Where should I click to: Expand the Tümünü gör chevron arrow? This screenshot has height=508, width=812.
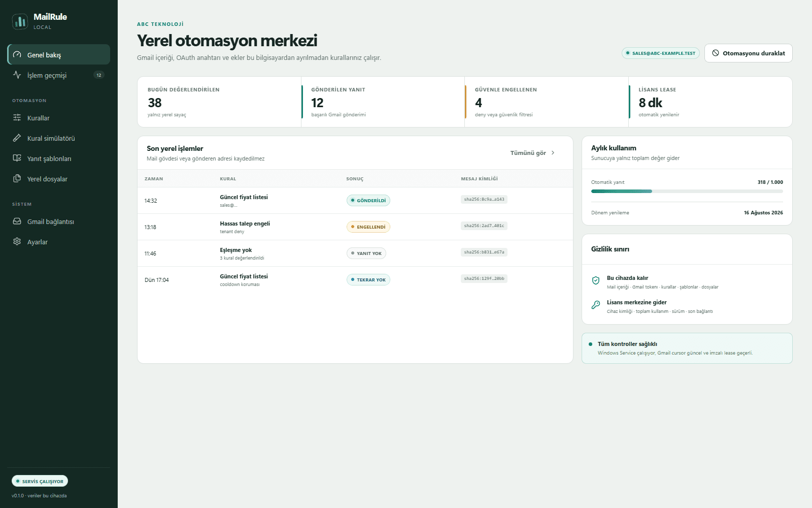tap(553, 153)
